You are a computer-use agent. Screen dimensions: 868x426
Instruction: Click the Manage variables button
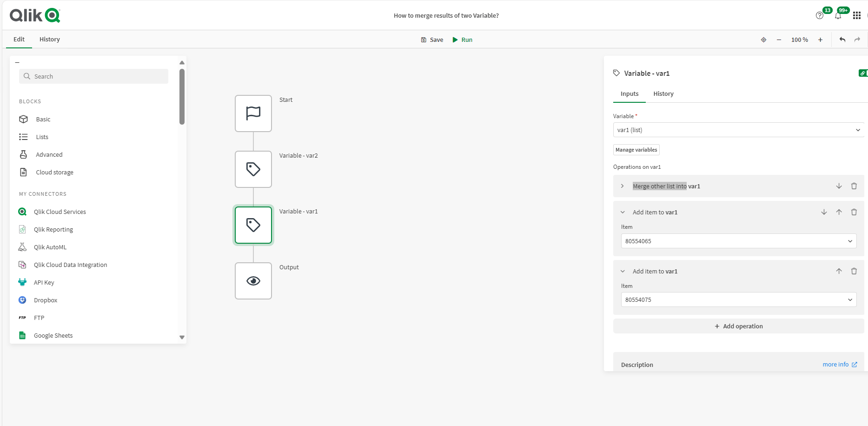point(636,150)
